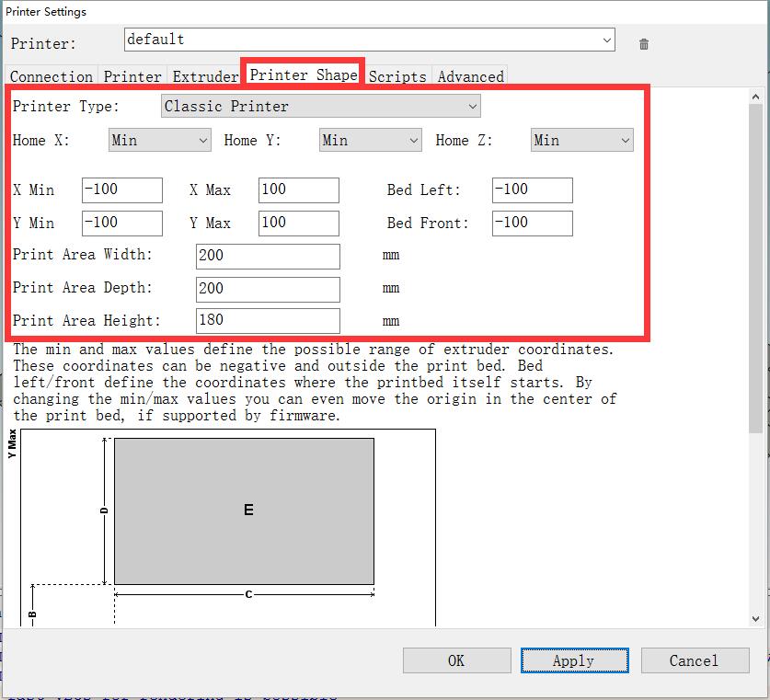This screenshot has height=700, width=770.
Task: Click the OK button
Action: [x=456, y=660]
